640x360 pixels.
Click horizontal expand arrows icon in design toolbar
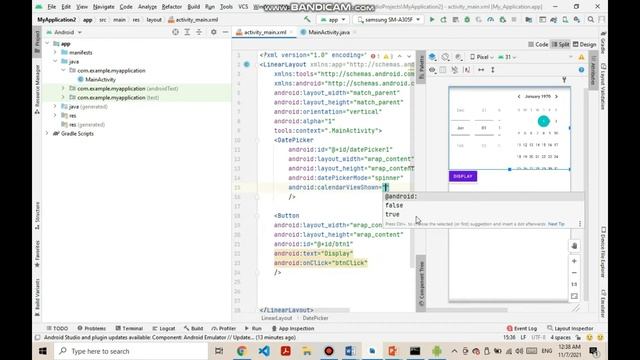click(481, 70)
